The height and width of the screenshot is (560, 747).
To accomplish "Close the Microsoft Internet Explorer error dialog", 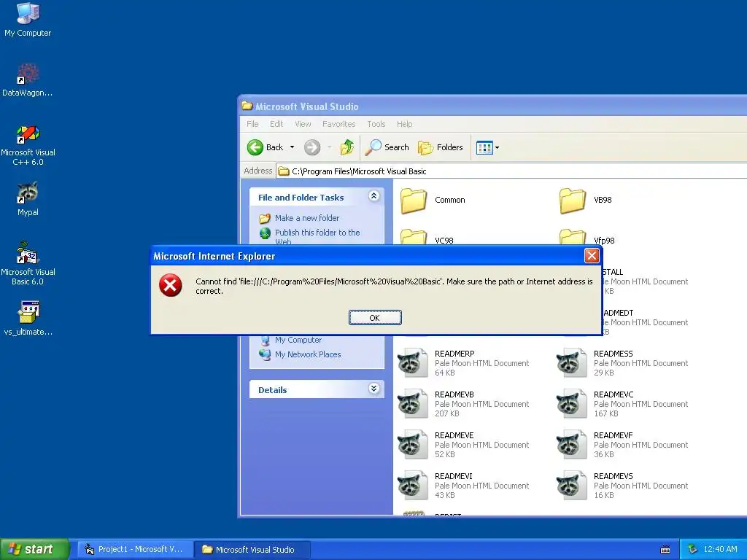I will pyautogui.click(x=592, y=256).
